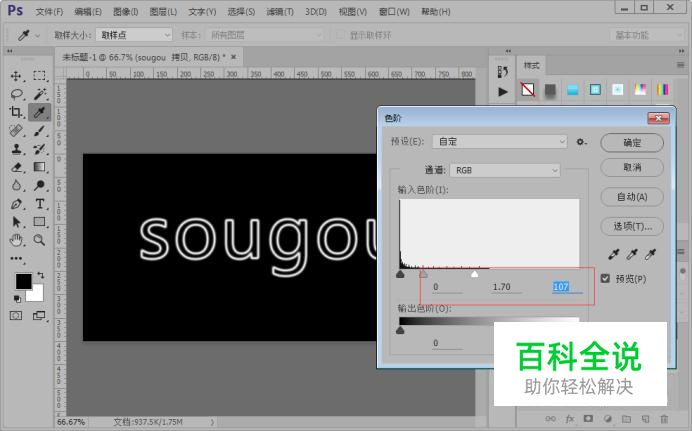Select the Eyedropper tool in the toolbox
Screen dimensions: 692x431
point(39,112)
